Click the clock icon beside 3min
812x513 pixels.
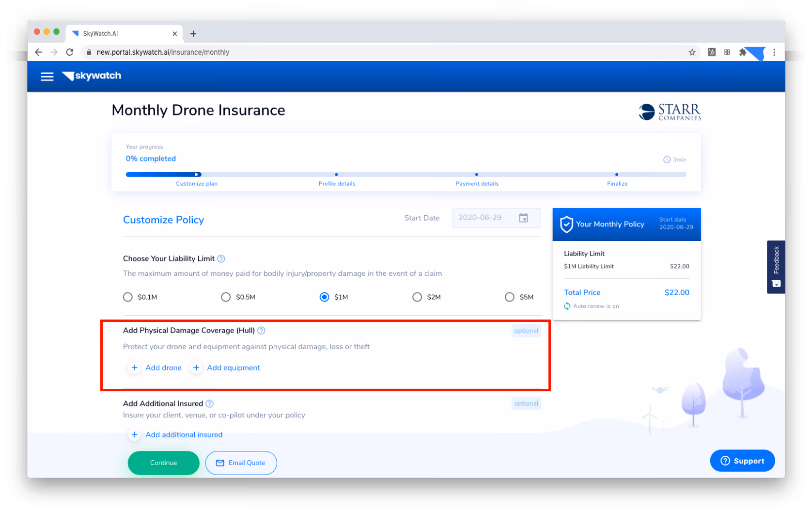(x=667, y=160)
